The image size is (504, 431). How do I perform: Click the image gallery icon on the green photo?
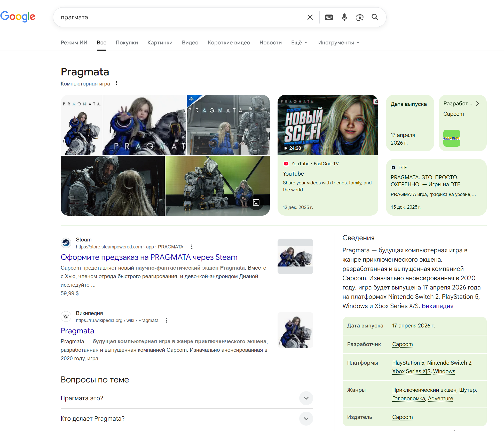256,202
